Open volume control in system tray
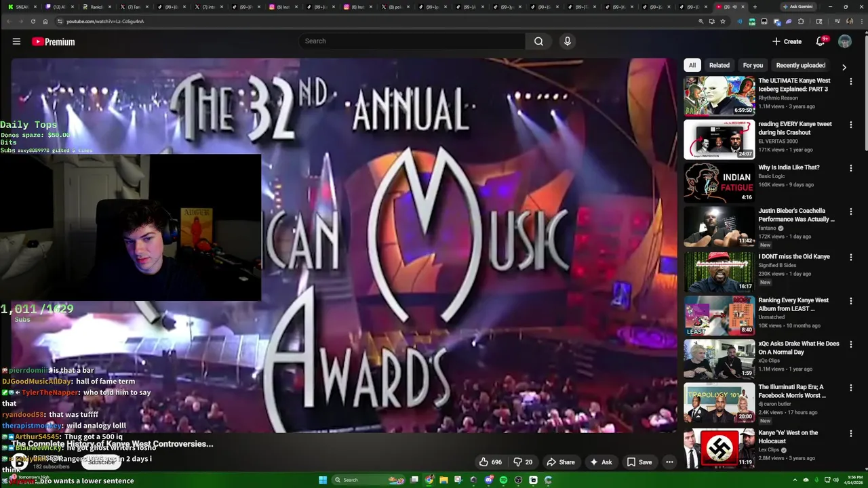Screen dimensions: 868x488 click(x=836, y=480)
